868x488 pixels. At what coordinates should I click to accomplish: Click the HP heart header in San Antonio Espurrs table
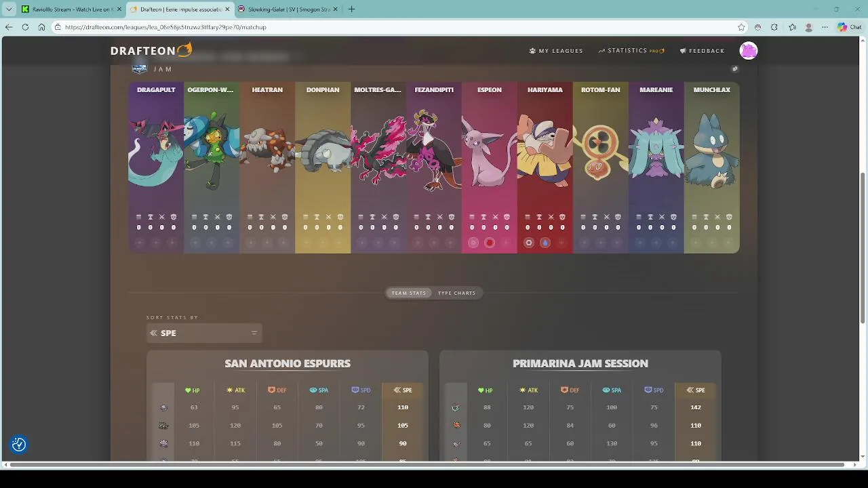pos(193,390)
